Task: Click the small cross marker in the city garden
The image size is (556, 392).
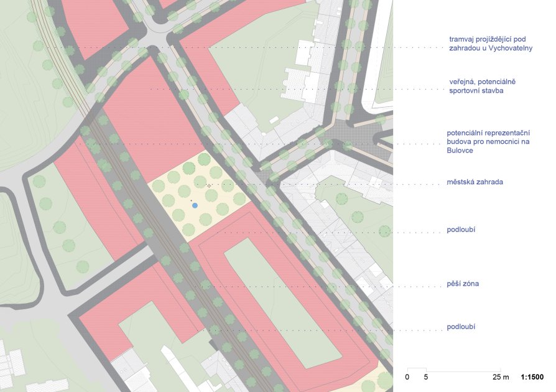Action: pyautogui.click(x=209, y=185)
